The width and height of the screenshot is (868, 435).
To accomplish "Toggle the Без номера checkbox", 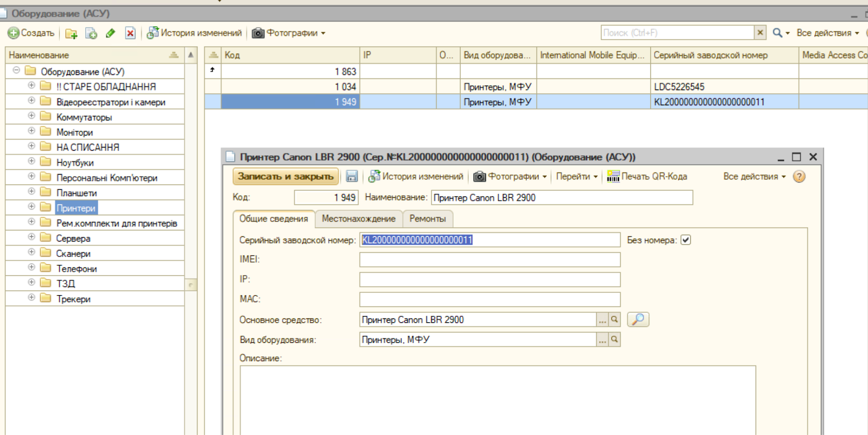I will [686, 240].
